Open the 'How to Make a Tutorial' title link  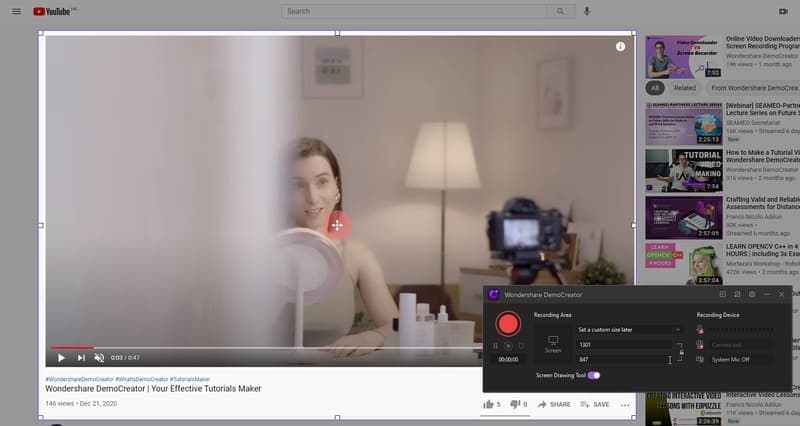click(763, 156)
